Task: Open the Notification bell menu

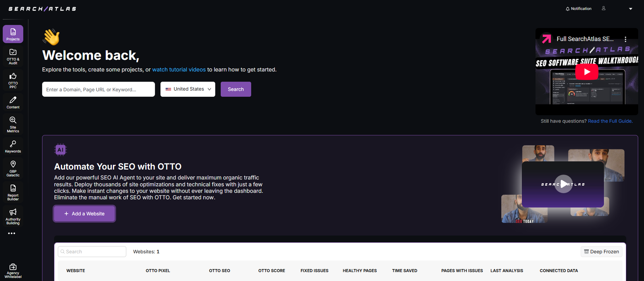Action: pyautogui.click(x=578, y=9)
